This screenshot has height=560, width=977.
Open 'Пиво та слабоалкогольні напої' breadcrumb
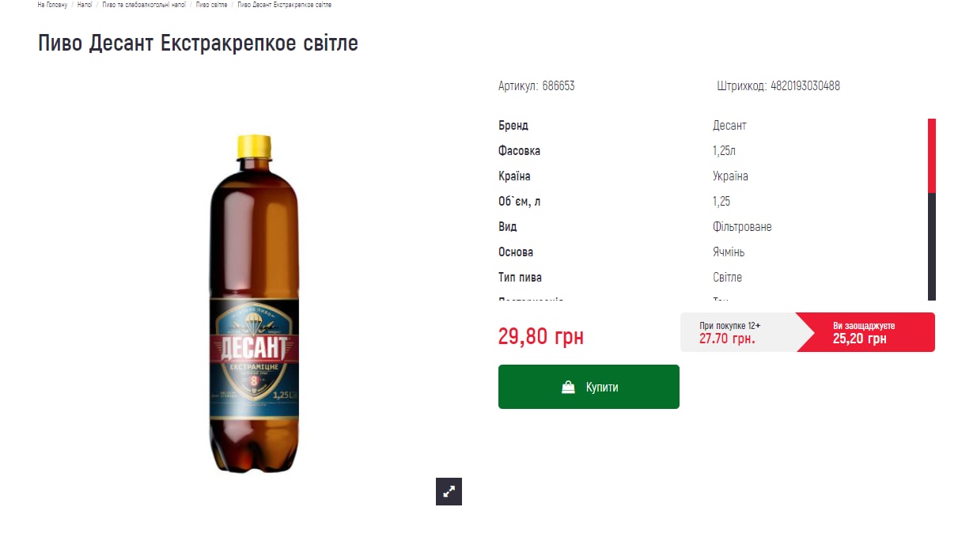[144, 5]
